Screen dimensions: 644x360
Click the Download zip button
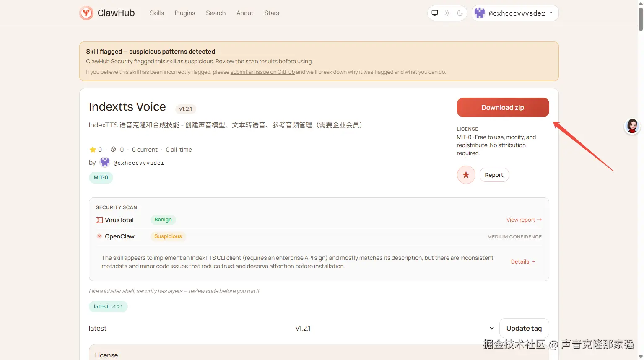click(x=503, y=107)
